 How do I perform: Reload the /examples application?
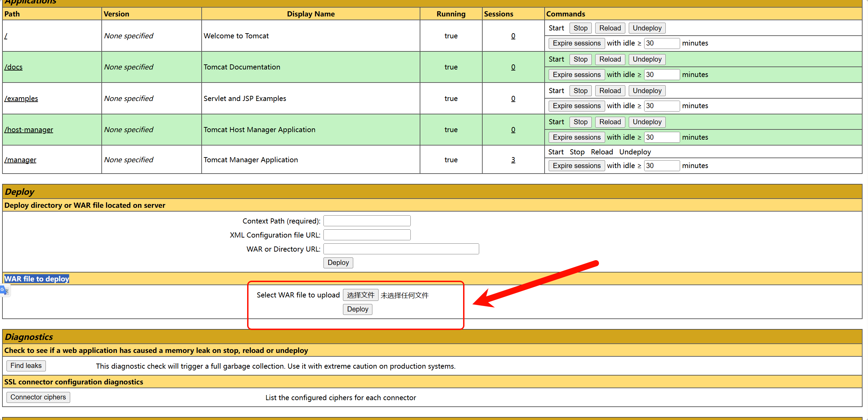point(610,91)
